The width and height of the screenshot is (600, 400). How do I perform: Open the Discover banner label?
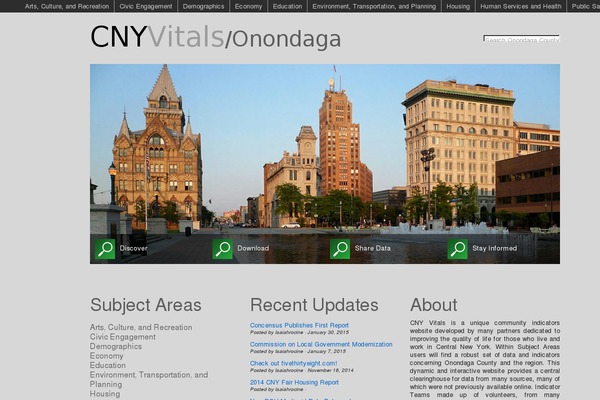tap(133, 248)
